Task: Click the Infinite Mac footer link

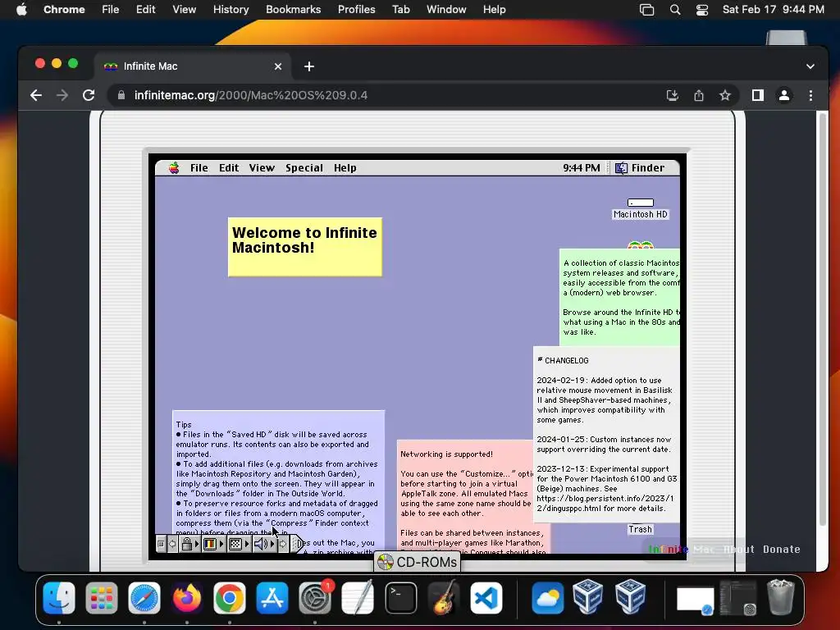Action: pos(681,549)
